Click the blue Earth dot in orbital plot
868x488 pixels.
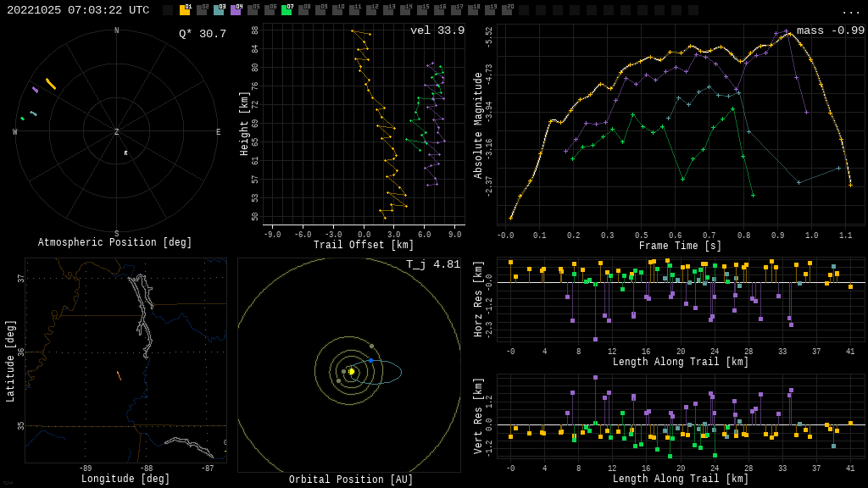coord(370,360)
